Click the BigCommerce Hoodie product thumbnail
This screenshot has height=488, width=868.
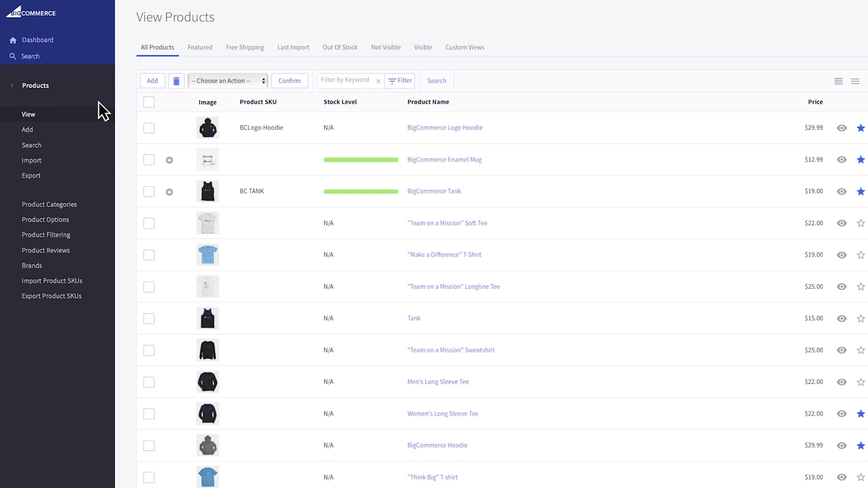208,445
